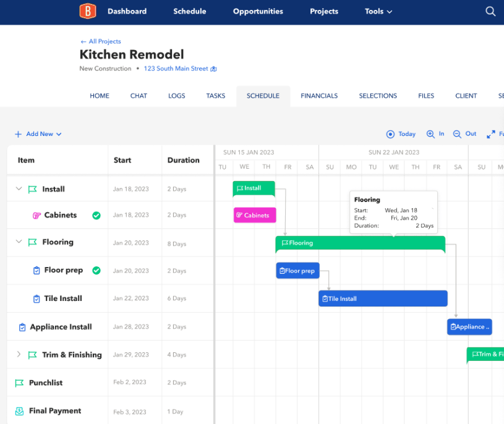Click the pink Cabinets row icon

pyautogui.click(x=36, y=215)
